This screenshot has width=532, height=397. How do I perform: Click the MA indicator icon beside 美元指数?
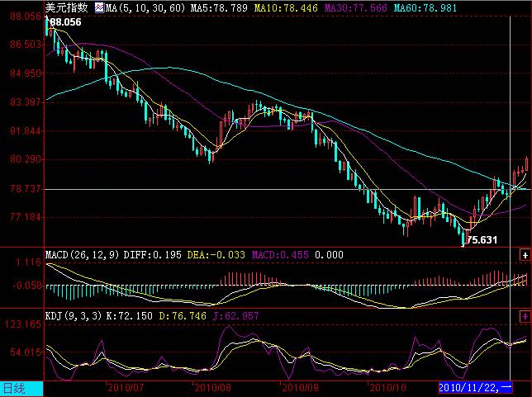(x=99, y=7)
